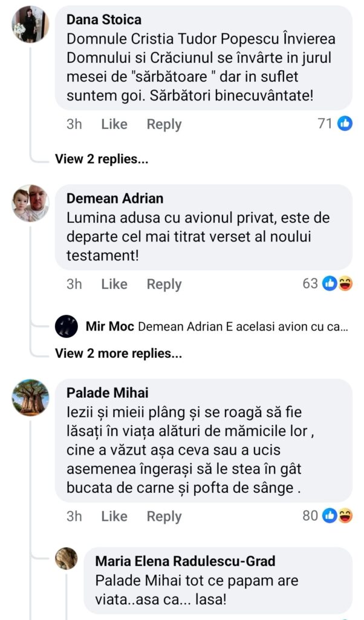Click the like reaction icon on Dana Stoica's comment
The width and height of the screenshot is (364, 620).
tap(345, 124)
